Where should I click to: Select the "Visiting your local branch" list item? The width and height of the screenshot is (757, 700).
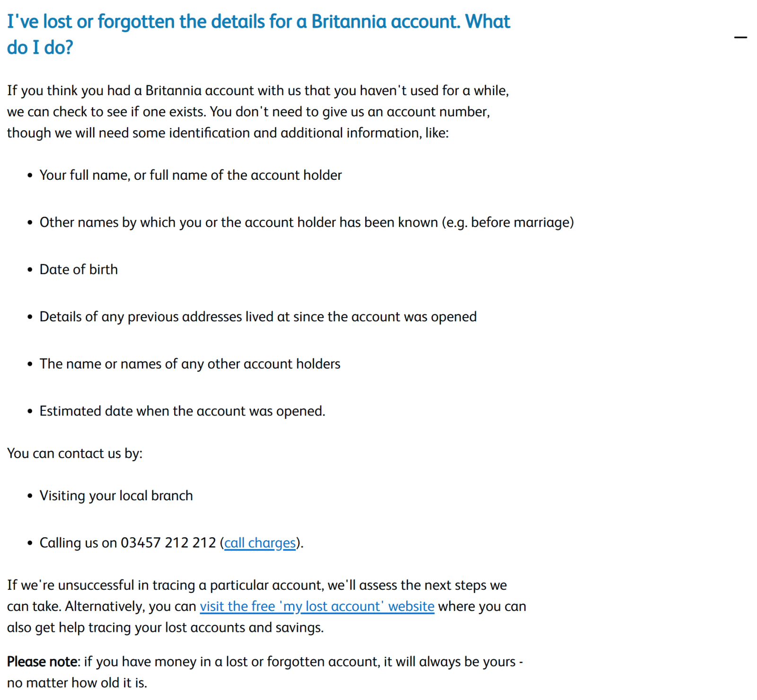point(116,496)
